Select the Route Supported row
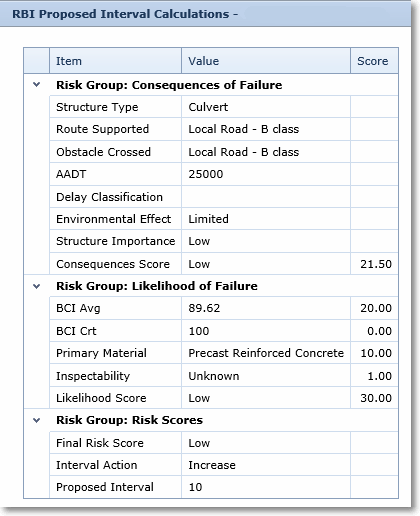Viewport: 420px width, 516px height. coord(224,129)
